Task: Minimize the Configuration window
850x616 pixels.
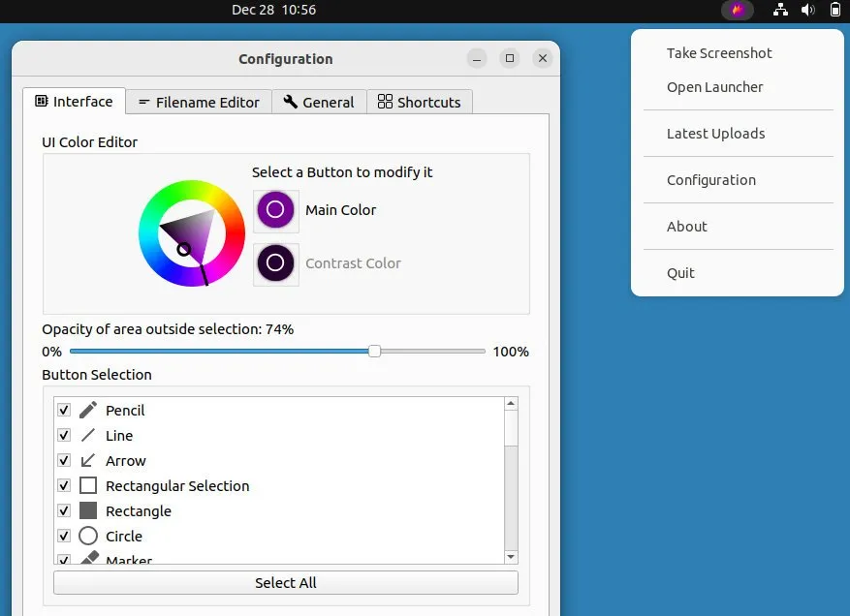Action: pos(477,58)
